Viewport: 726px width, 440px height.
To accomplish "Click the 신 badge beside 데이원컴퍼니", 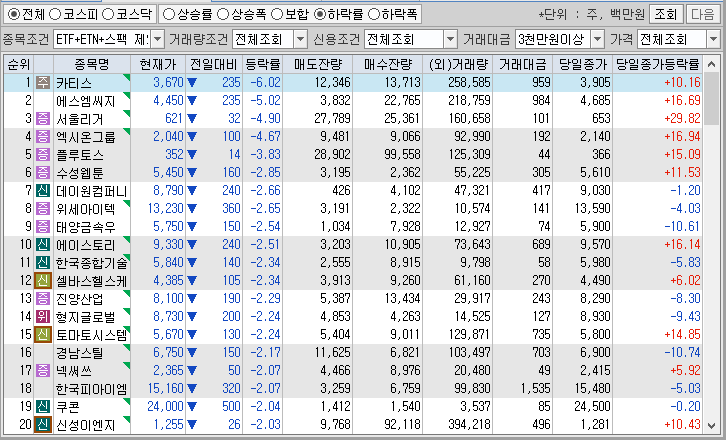I will click(x=43, y=190).
